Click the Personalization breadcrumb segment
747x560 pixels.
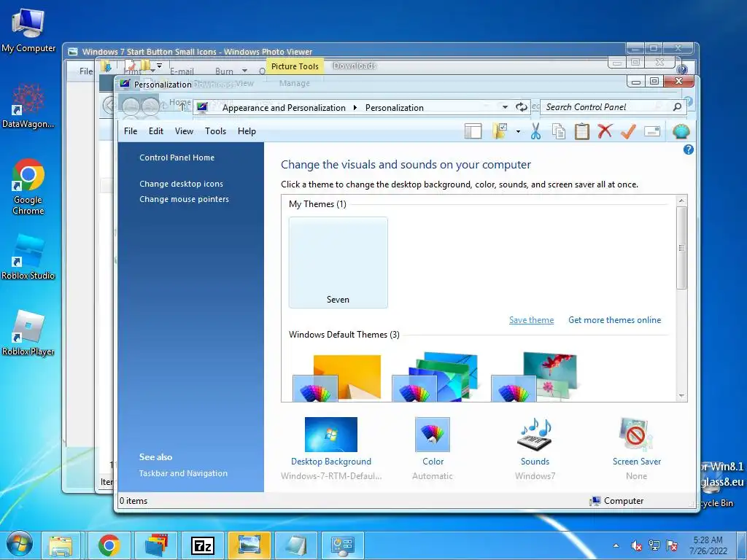[x=395, y=108]
